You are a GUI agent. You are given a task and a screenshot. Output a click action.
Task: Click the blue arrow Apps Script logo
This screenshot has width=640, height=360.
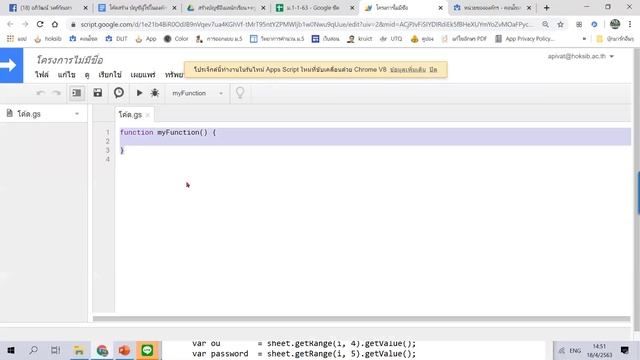(11, 65)
